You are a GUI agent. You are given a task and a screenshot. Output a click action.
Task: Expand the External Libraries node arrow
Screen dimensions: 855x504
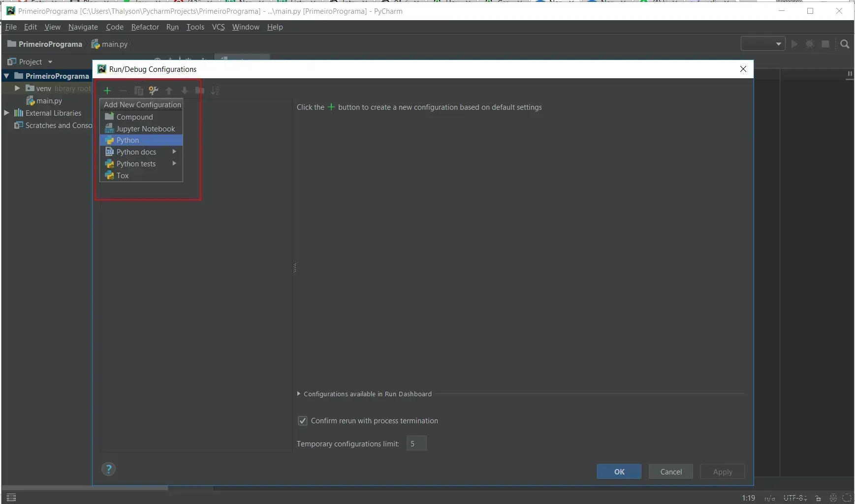point(7,113)
